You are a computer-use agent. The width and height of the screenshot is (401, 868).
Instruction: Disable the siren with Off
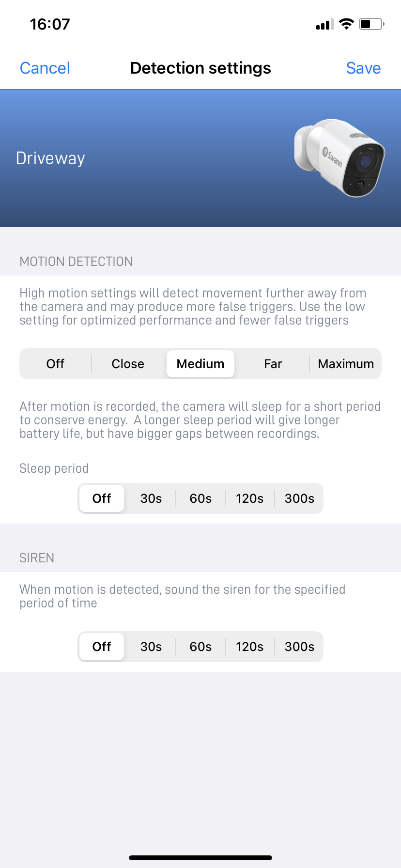102,647
